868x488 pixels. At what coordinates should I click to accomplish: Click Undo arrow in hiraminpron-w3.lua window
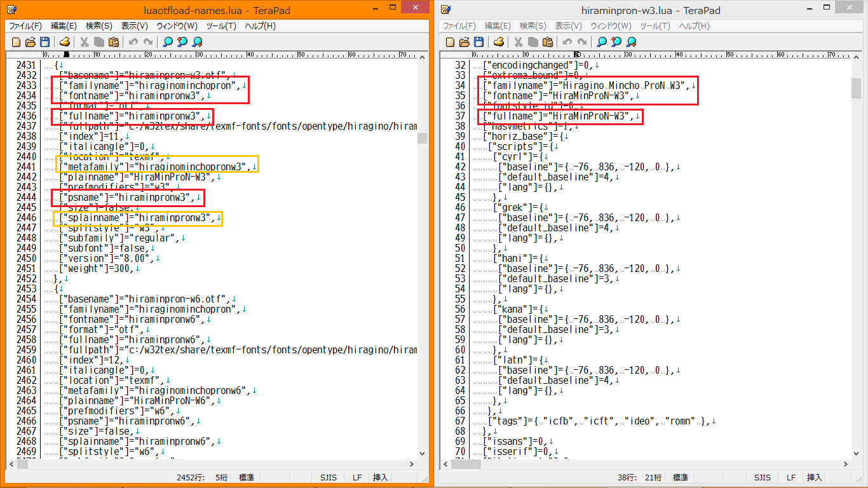[x=567, y=42]
